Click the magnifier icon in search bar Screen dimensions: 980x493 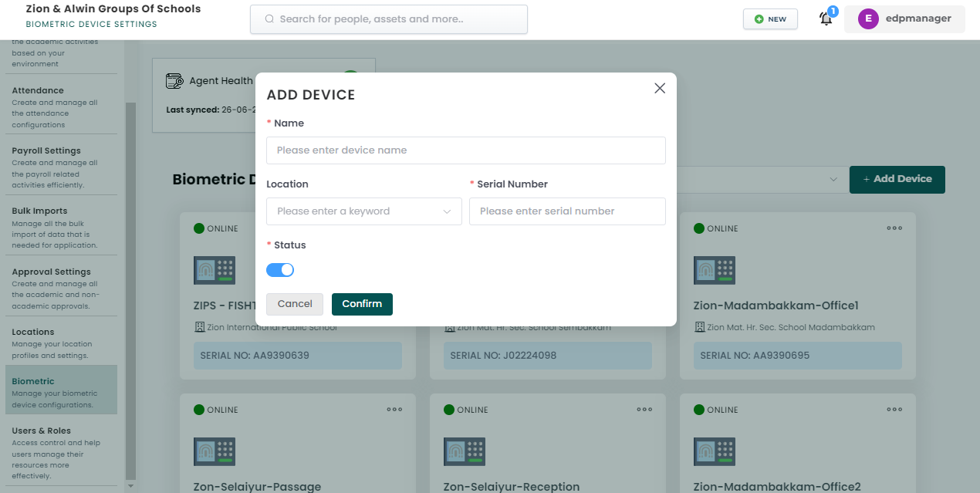pos(269,19)
